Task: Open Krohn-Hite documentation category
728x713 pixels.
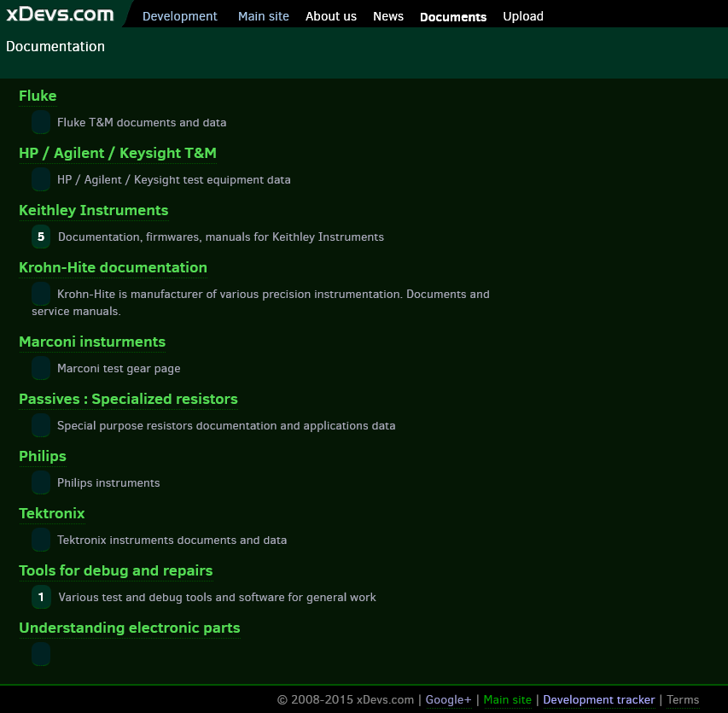Action: tap(113, 267)
